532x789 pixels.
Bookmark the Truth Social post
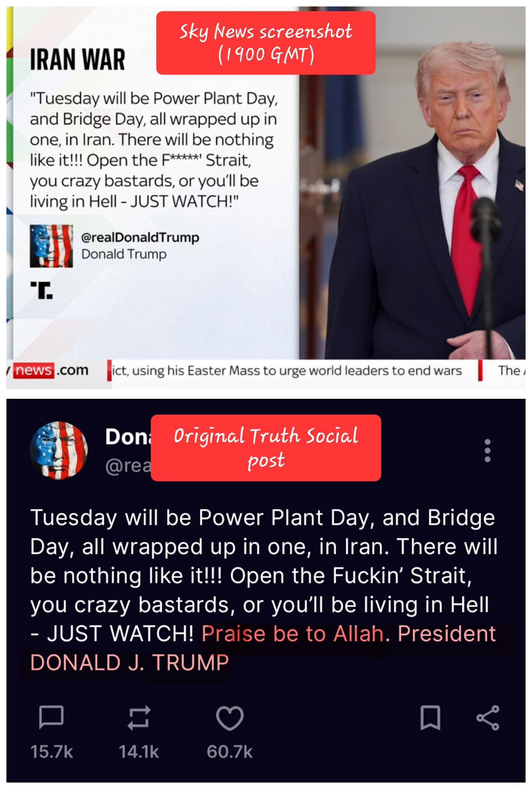pyautogui.click(x=430, y=718)
